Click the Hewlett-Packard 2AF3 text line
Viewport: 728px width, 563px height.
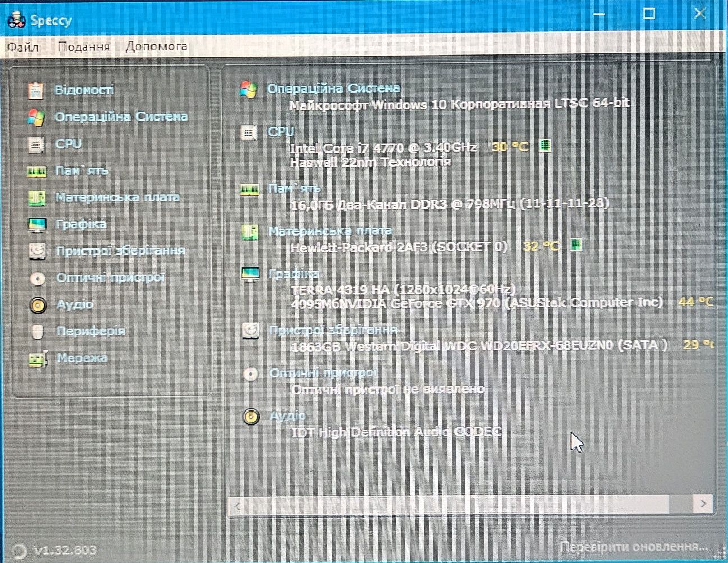pos(399,247)
